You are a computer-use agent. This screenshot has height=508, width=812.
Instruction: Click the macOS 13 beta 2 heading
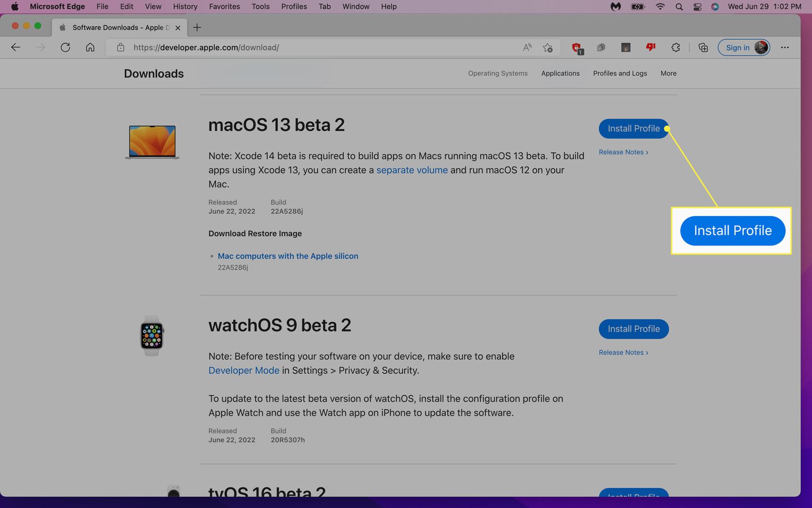(x=276, y=125)
